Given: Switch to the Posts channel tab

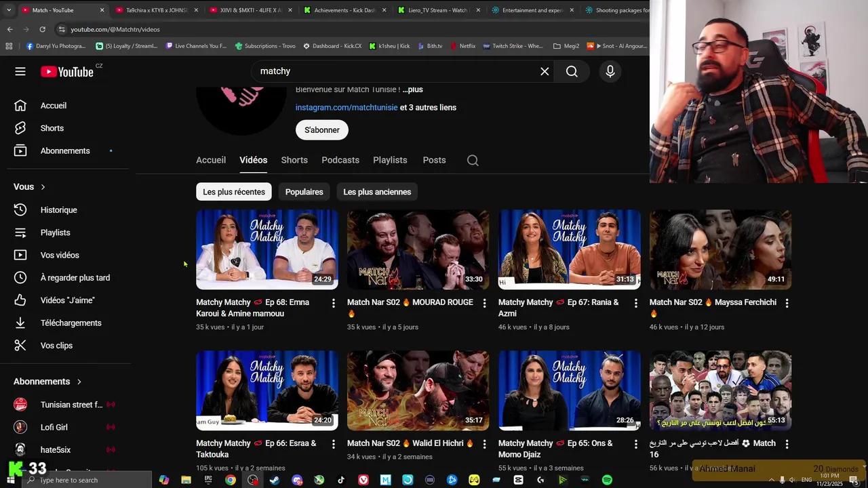Looking at the screenshot, I should click(434, 160).
